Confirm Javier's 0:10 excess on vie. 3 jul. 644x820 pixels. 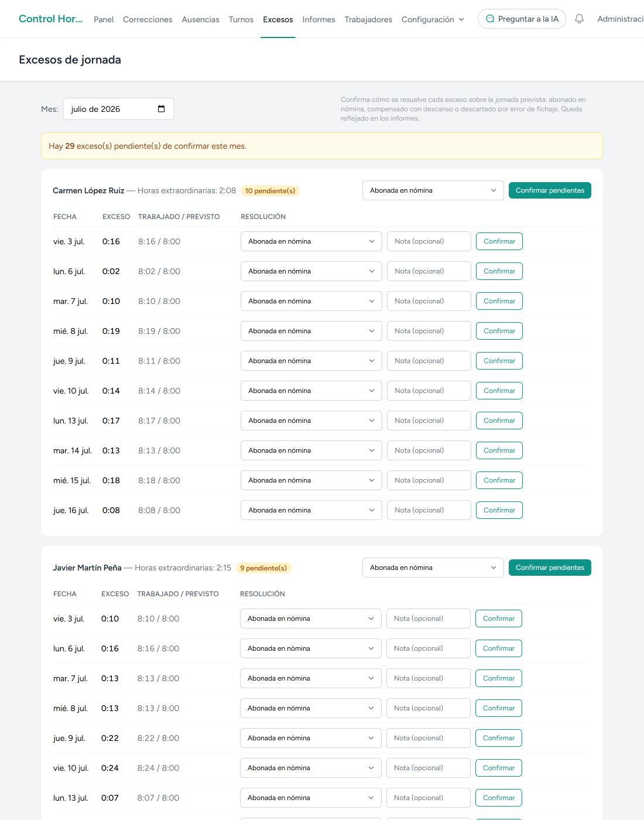coord(499,619)
